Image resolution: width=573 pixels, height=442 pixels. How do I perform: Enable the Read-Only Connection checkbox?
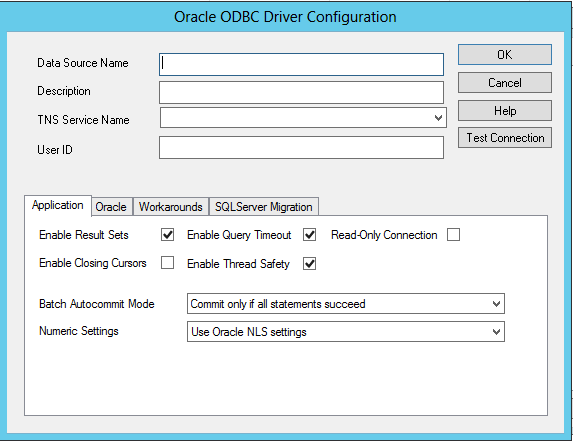453,235
